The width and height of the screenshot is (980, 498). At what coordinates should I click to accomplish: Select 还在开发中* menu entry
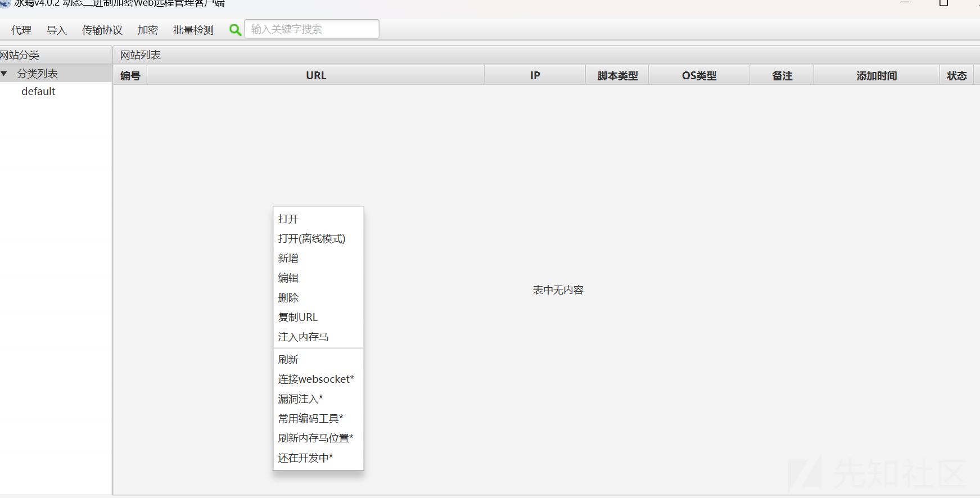point(318,458)
